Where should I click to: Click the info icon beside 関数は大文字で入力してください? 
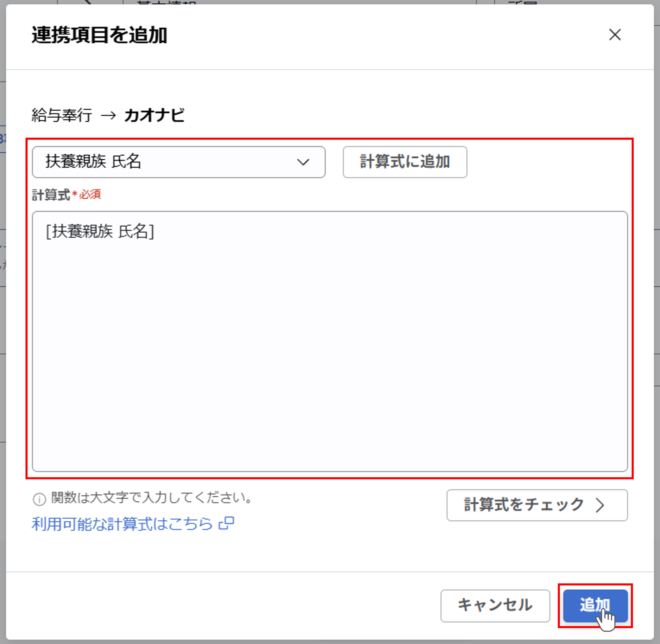[39, 499]
